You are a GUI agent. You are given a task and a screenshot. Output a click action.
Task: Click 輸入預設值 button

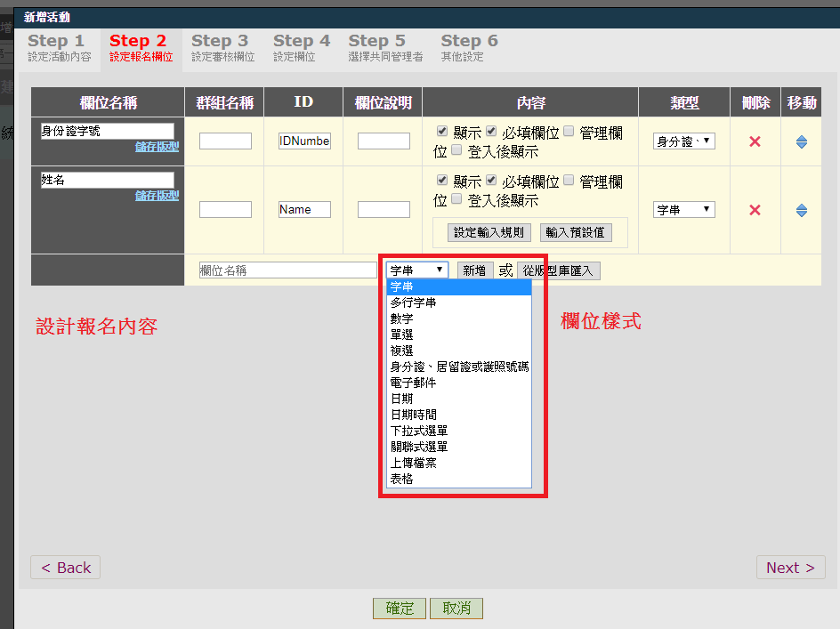(575, 232)
